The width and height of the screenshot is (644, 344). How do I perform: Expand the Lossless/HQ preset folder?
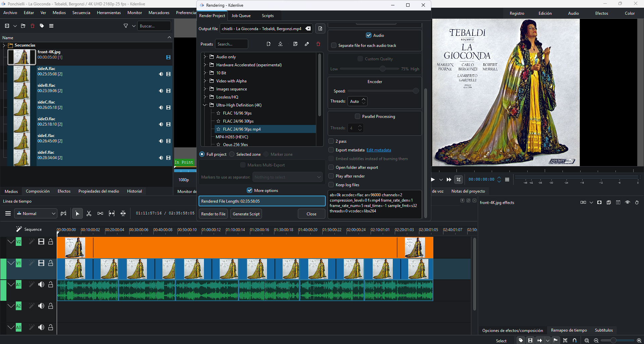(x=205, y=97)
